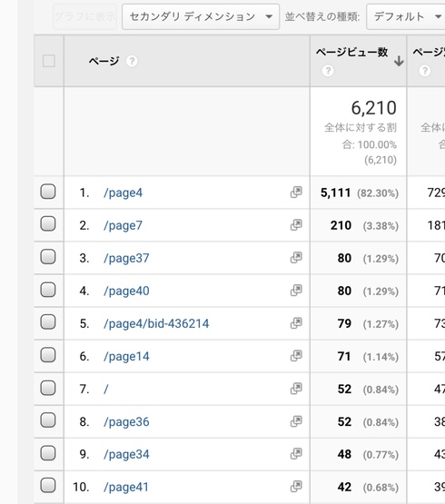Select checkbox for row 6 /page14

coord(48,355)
